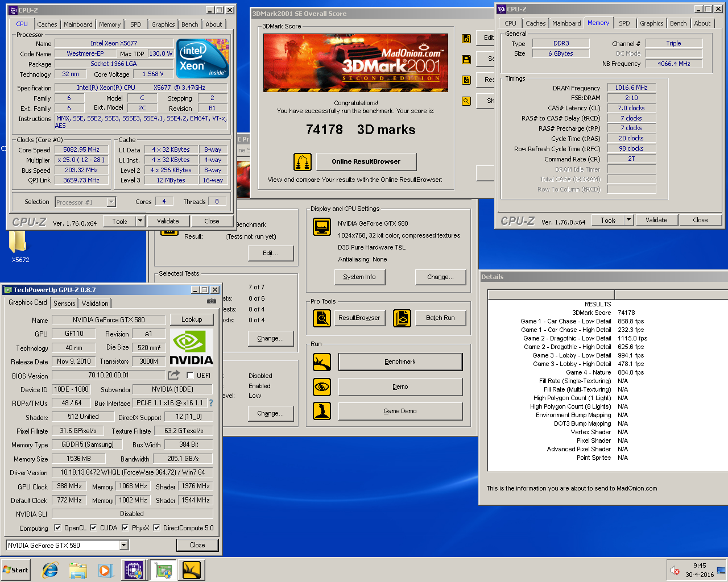
Task: Click the Online ResultBrowser button
Action: pyautogui.click(x=366, y=161)
